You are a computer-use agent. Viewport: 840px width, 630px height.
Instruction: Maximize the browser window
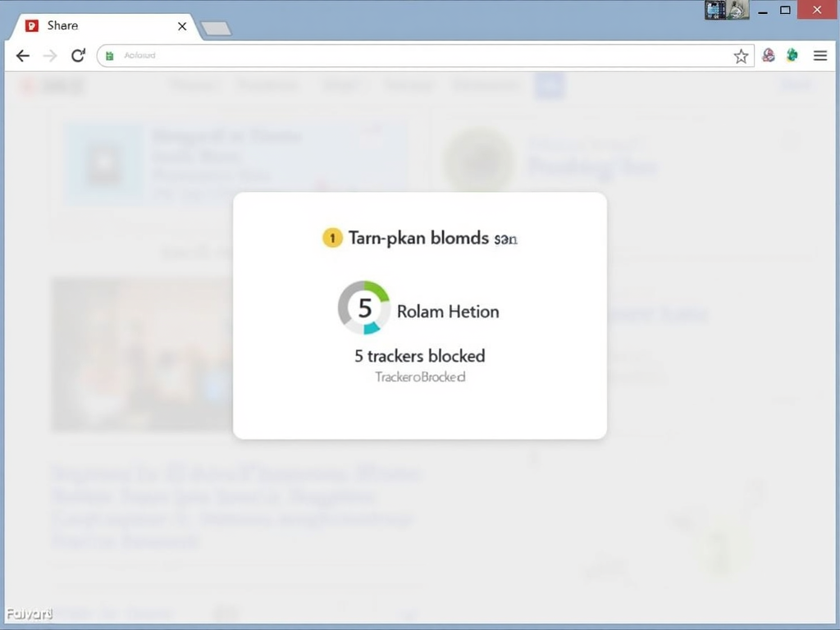click(x=785, y=10)
